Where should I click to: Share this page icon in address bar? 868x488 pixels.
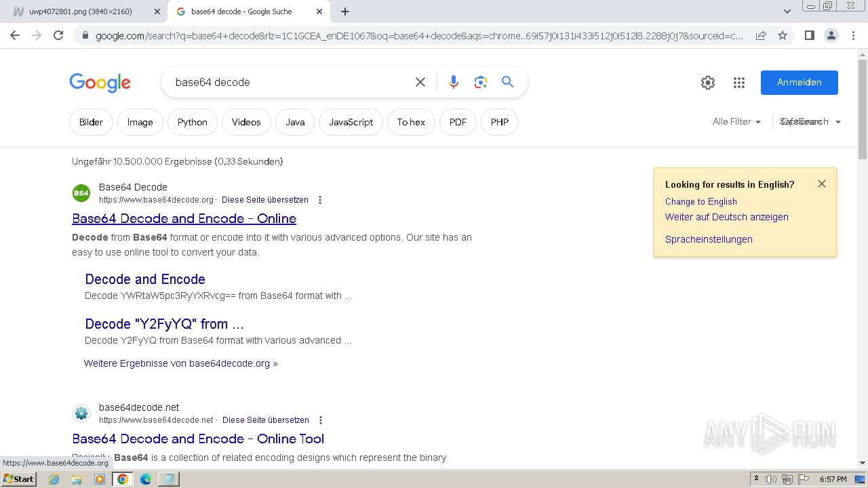click(761, 35)
